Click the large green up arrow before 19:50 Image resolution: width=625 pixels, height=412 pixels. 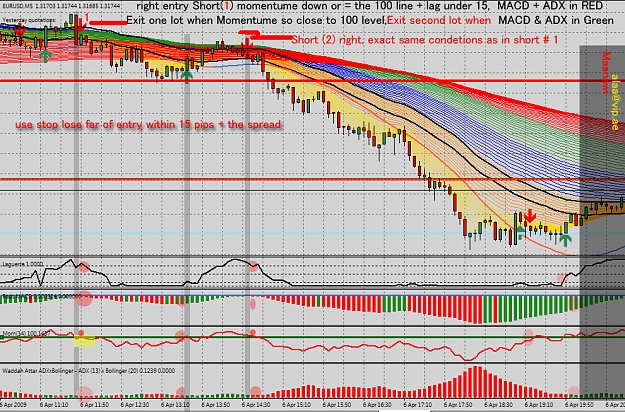tap(565, 239)
